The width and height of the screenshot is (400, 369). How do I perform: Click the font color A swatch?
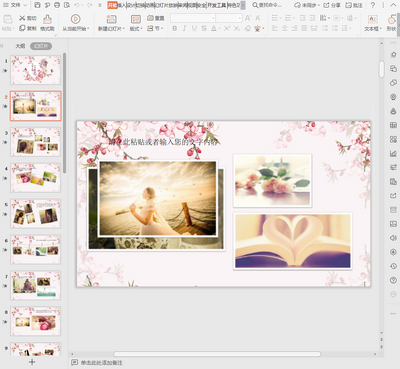point(214,29)
